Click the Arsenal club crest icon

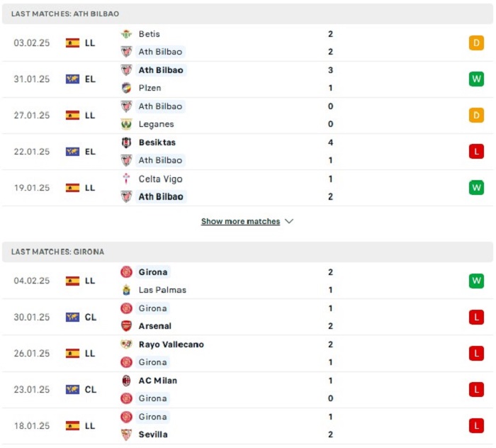[x=126, y=326]
